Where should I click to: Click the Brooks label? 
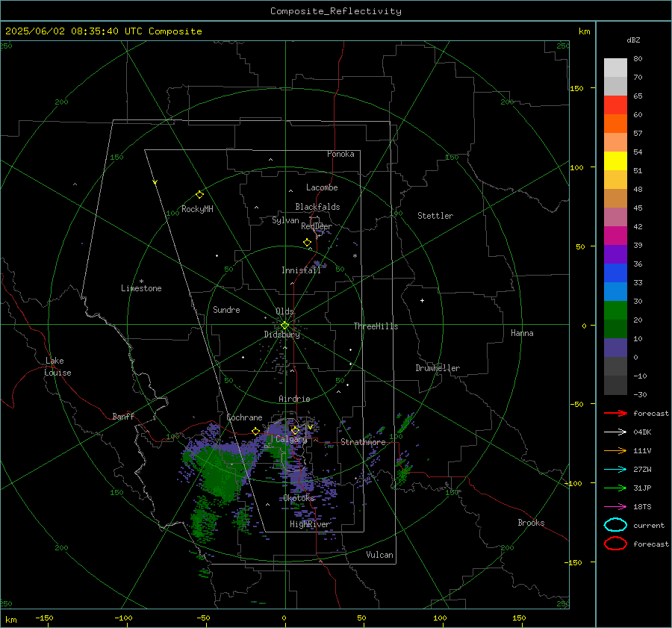(531, 523)
